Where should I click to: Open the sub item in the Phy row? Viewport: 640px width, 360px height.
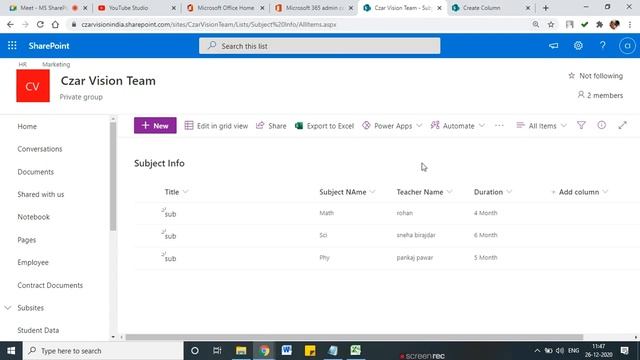coord(170,258)
